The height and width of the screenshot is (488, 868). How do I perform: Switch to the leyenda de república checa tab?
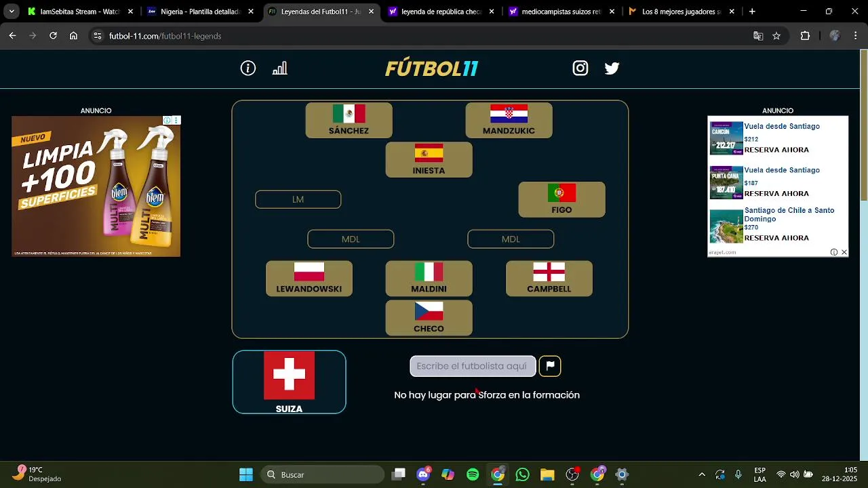pyautogui.click(x=441, y=12)
